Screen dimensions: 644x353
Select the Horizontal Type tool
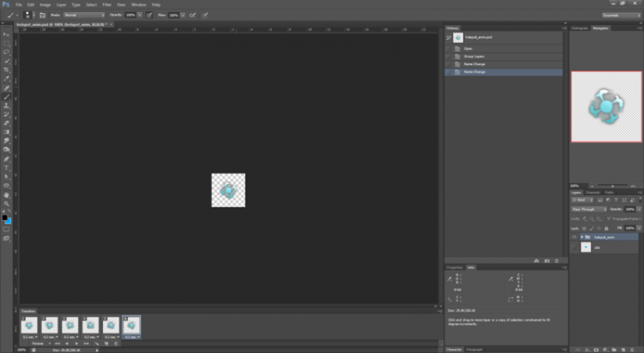[x=6, y=167]
